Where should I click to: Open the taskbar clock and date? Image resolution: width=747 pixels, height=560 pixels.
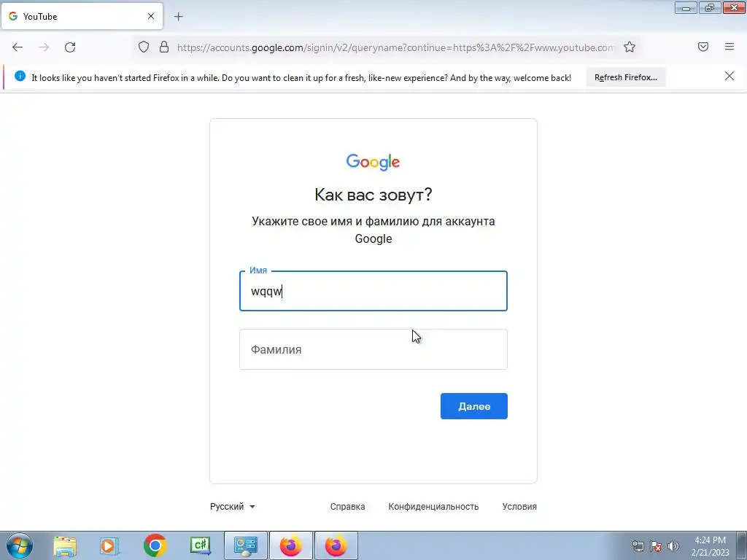click(x=710, y=546)
